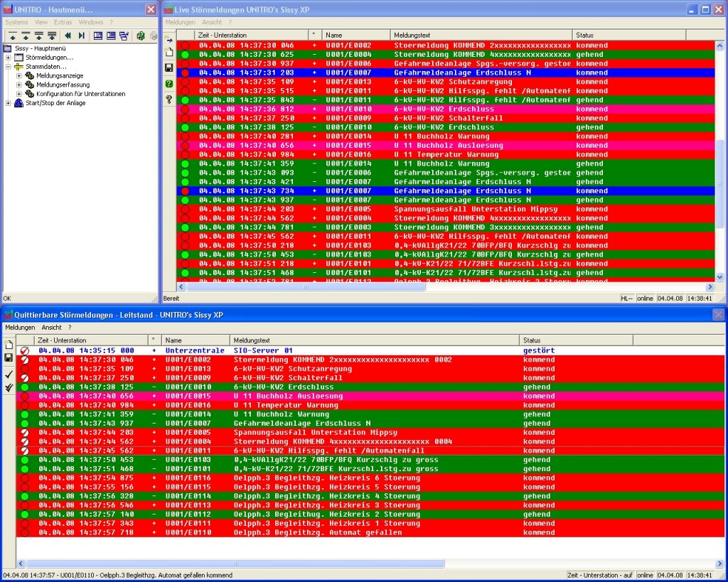
Task: Click the gears icon beside Meldungsanzeige
Action: point(30,75)
